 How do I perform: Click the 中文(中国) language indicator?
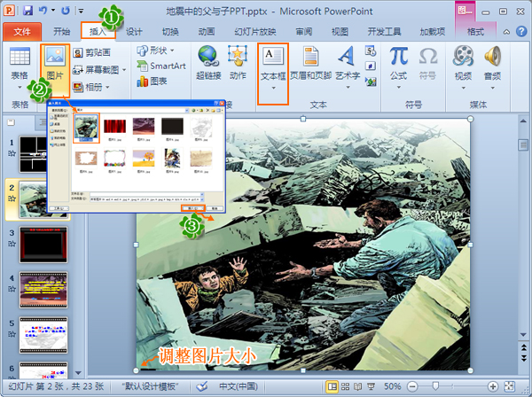tap(239, 386)
